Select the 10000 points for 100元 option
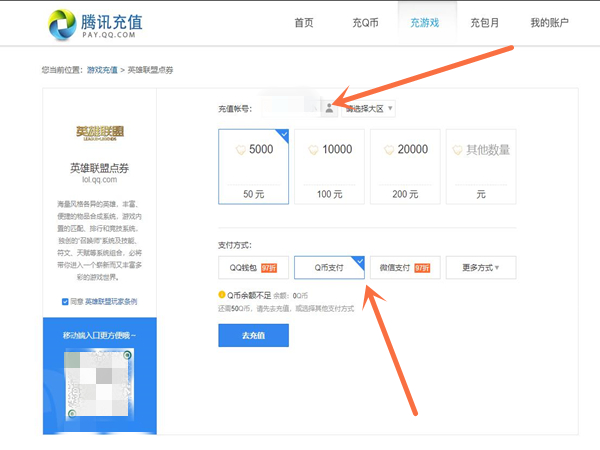 point(329,165)
